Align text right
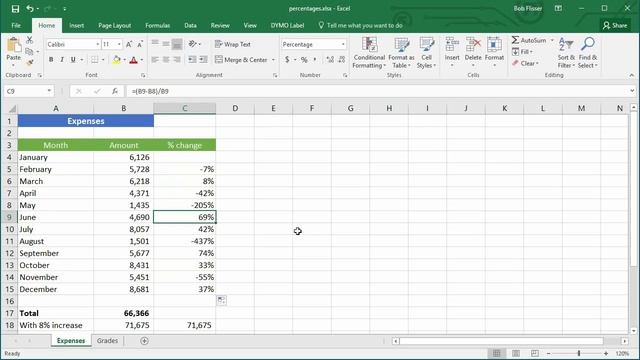Viewport: 640px width, 360px height. click(x=177, y=60)
